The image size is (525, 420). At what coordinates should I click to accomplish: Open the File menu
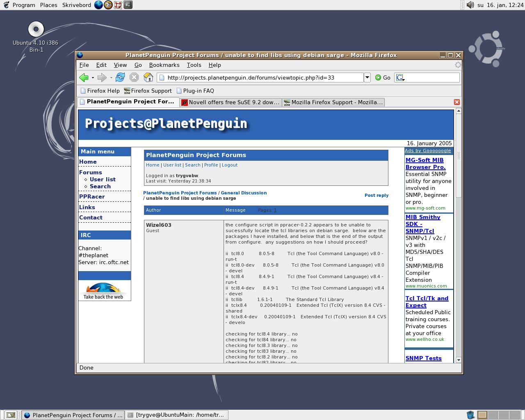point(84,65)
